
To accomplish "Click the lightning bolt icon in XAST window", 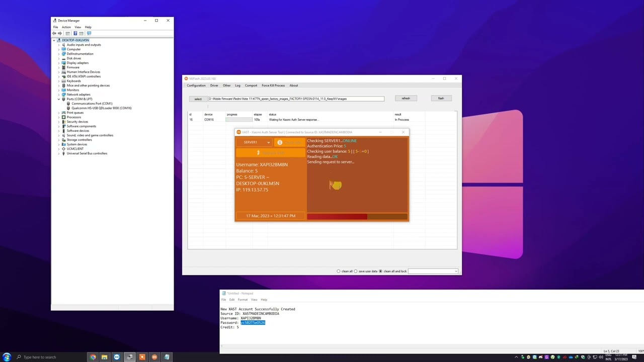I will [x=258, y=153].
